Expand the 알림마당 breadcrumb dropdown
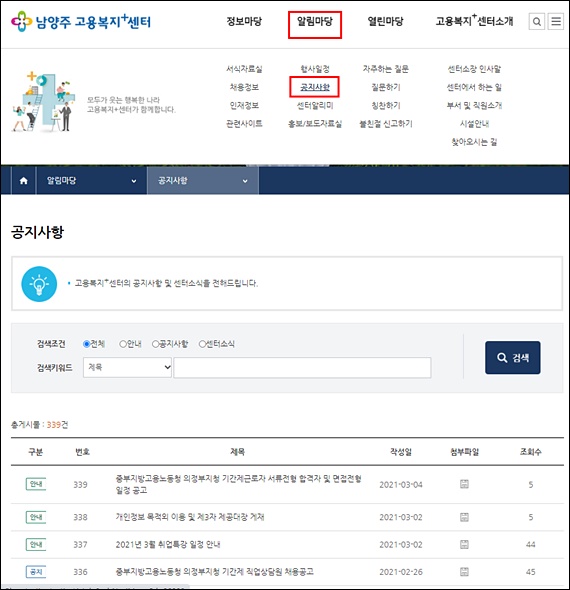The width and height of the screenshot is (570, 590). (x=91, y=181)
